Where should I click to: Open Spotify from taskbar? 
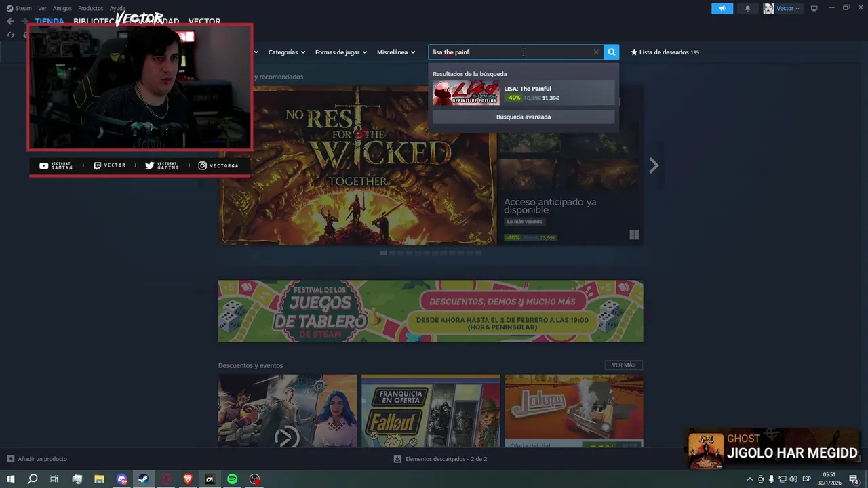233,479
